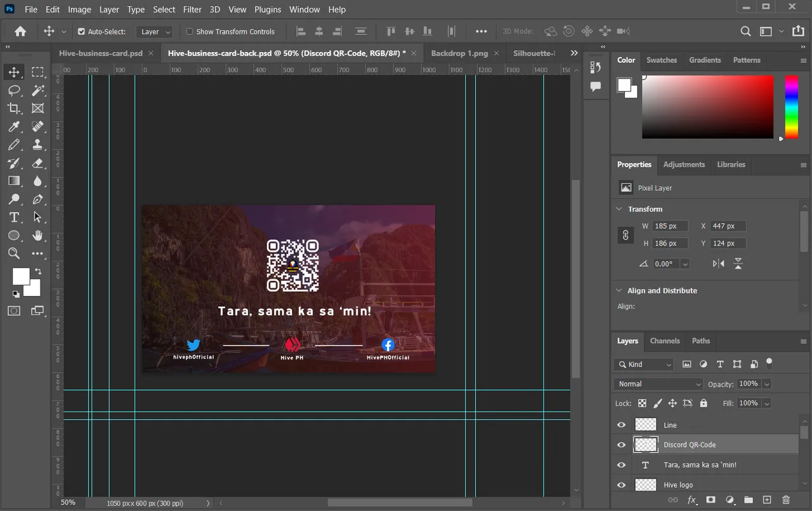812x511 pixels.
Task: Open the Filter menu
Action: pos(192,10)
